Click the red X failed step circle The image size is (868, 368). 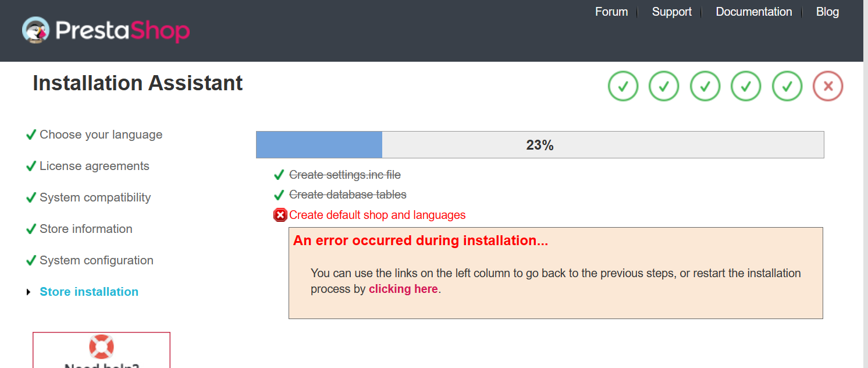point(828,86)
